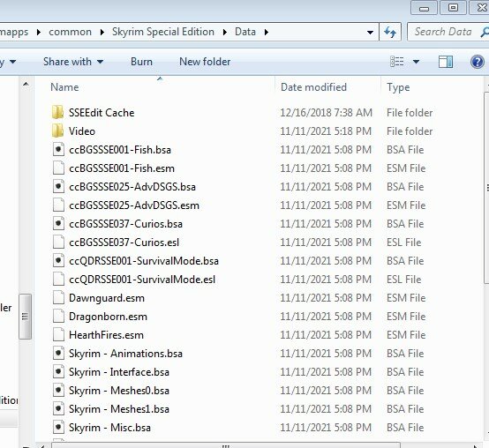This screenshot has height=448, width=489.
Task: Navigate to Skyrim Special Edition breadcrumb
Action: pyautogui.click(x=163, y=32)
